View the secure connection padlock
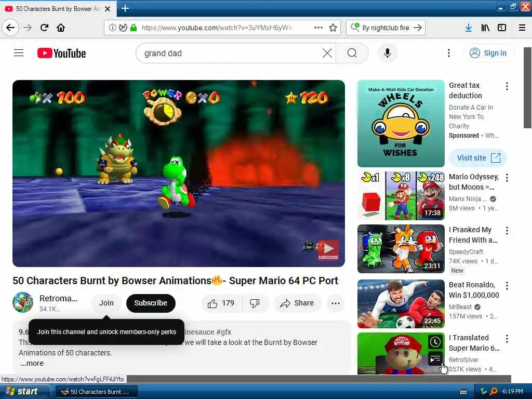The image size is (532, 399). [x=134, y=28]
